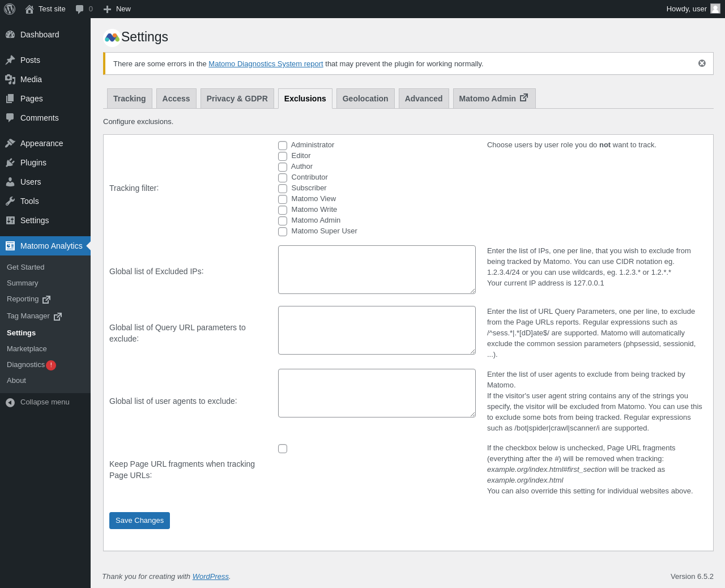Dismiss the diagnostics error notice
Viewport: 725px width, 588px height.
click(702, 63)
